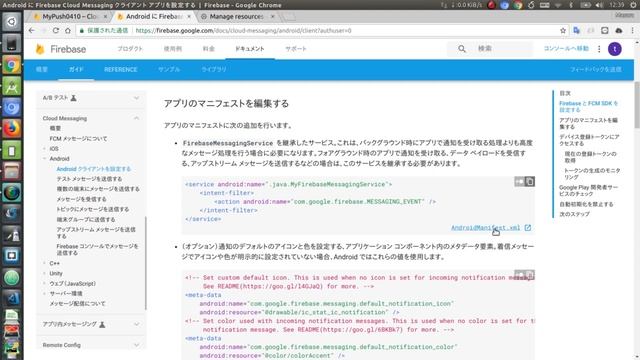Launch Android Studio from the dock

(11, 86)
